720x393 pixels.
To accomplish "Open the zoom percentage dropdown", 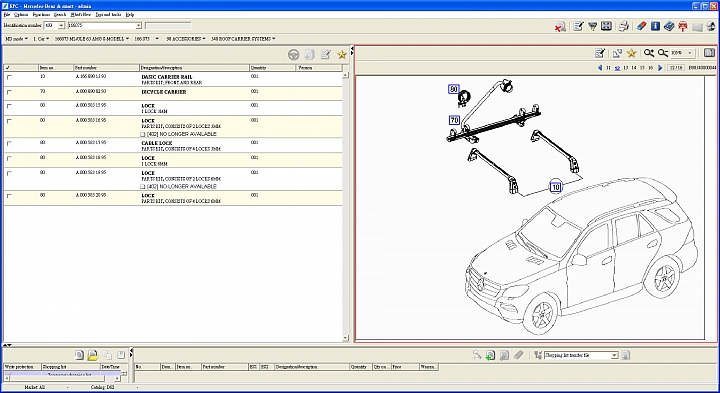I will [x=689, y=53].
